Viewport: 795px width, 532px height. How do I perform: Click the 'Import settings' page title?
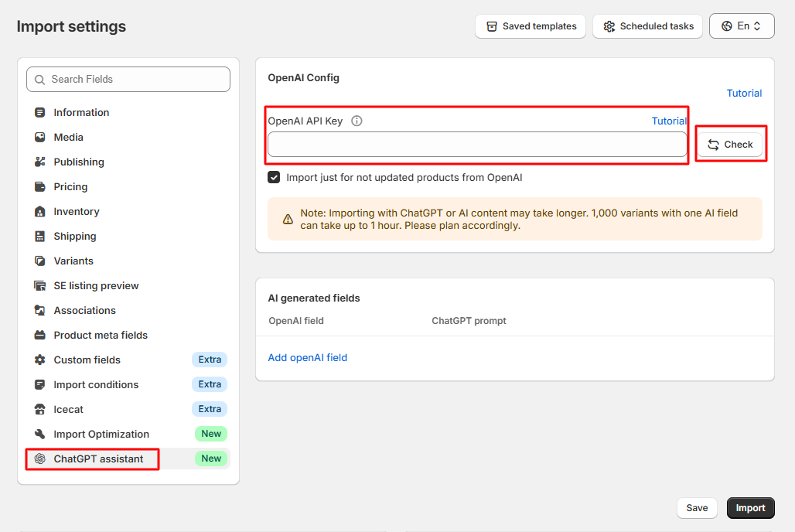click(71, 26)
